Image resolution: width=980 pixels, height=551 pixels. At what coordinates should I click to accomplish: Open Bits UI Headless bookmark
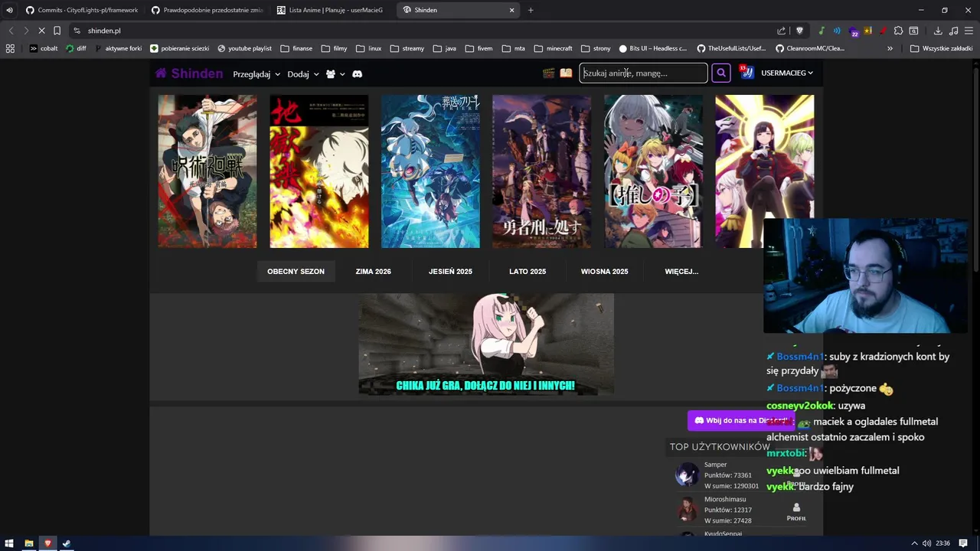pyautogui.click(x=653, y=48)
